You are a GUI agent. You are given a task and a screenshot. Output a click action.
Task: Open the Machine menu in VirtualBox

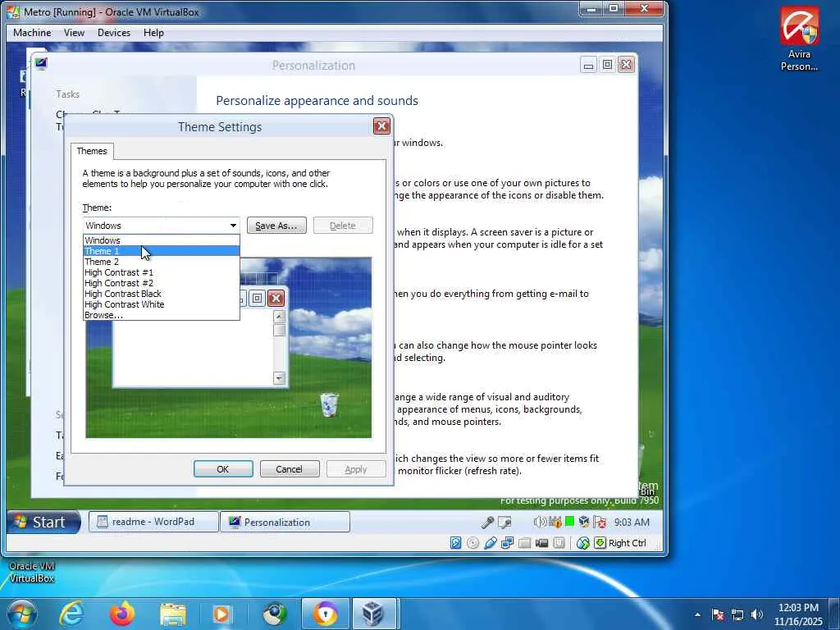[32, 33]
